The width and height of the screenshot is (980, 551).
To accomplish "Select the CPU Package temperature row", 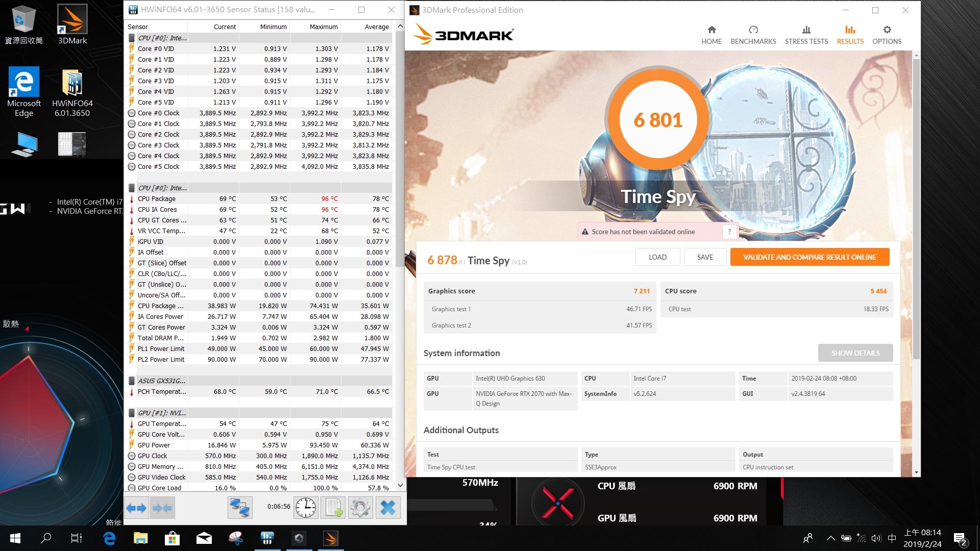I will pyautogui.click(x=259, y=198).
